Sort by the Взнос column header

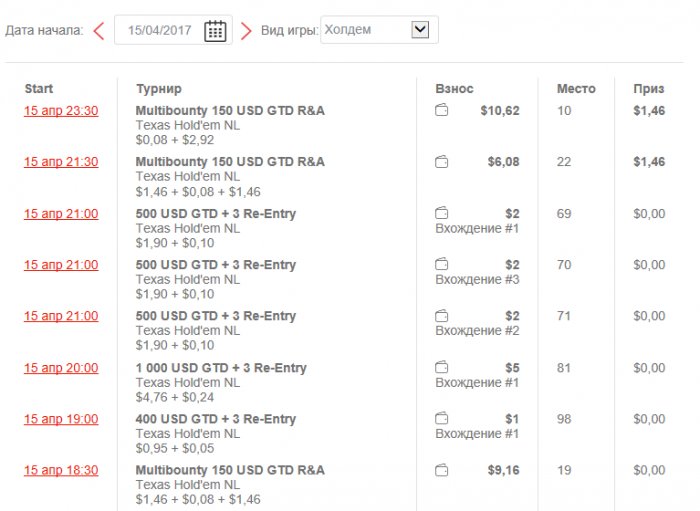coord(454,89)
